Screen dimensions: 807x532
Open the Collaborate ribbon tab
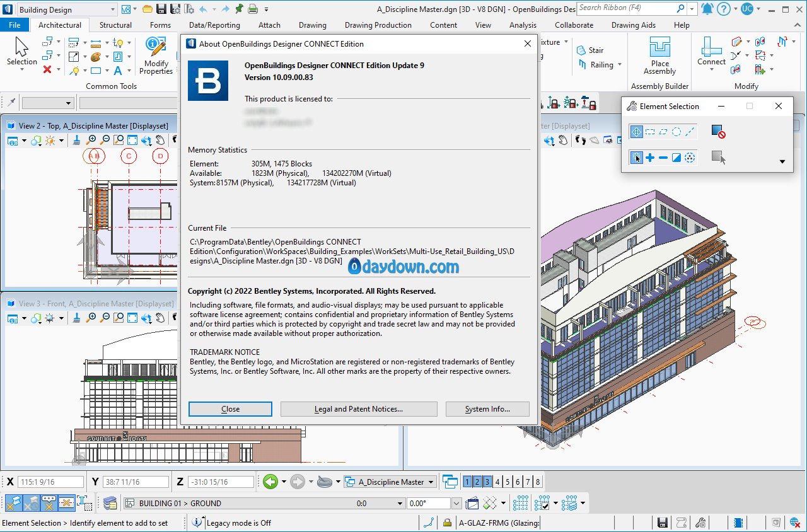[574, 25]
